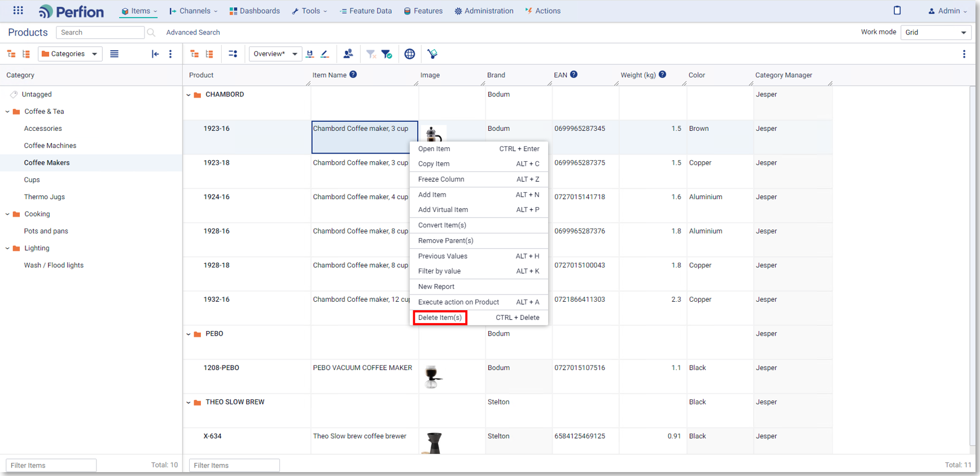This screenshot has height=476, width=980.
Task: Click the search magnifier icon
Action: click(151, 33)
